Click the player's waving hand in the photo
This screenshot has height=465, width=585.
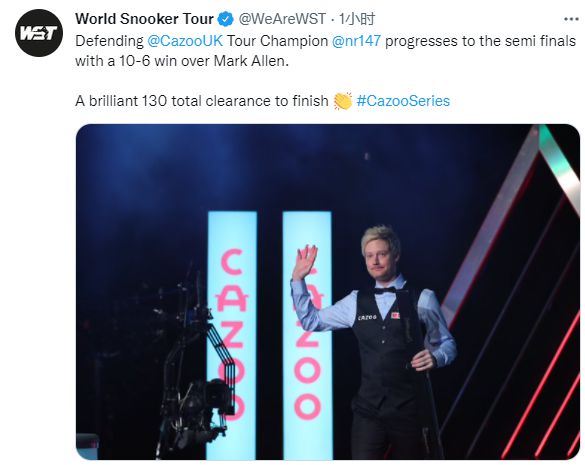click(x=304, y=262)
